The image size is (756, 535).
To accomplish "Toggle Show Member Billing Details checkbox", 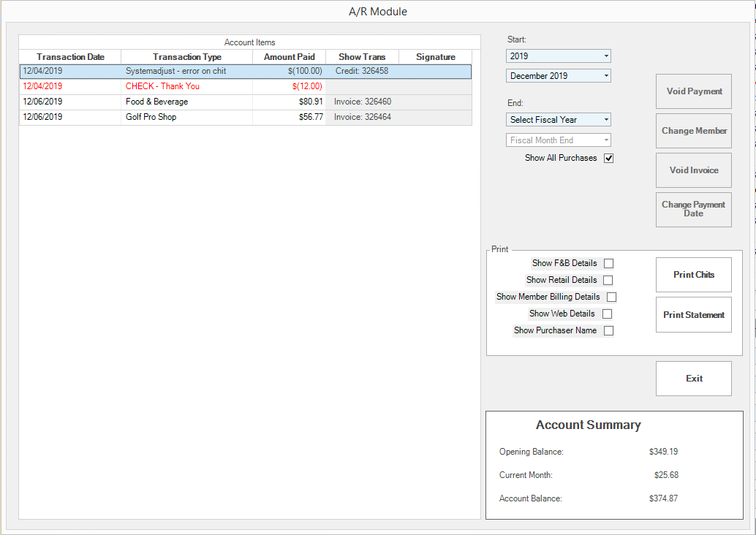I will (611, 297).
